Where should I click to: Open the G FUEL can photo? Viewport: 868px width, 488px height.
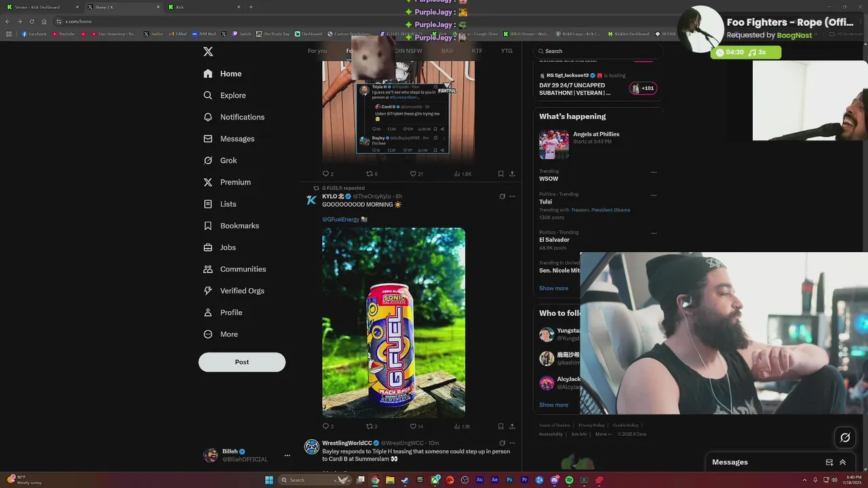click(393, 323)
